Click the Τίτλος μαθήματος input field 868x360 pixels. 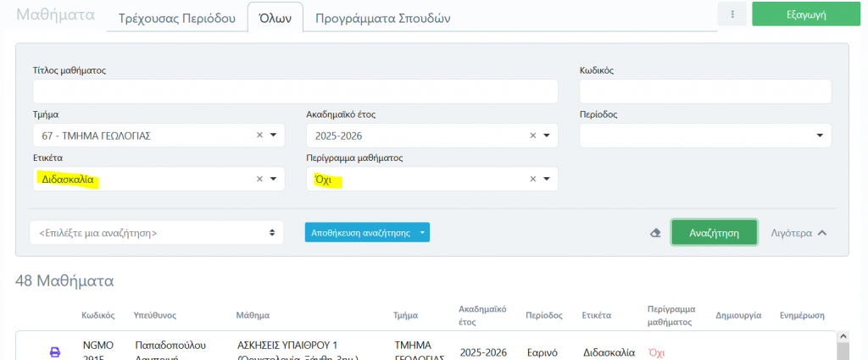pyautogui.click(x=295, y=91)
